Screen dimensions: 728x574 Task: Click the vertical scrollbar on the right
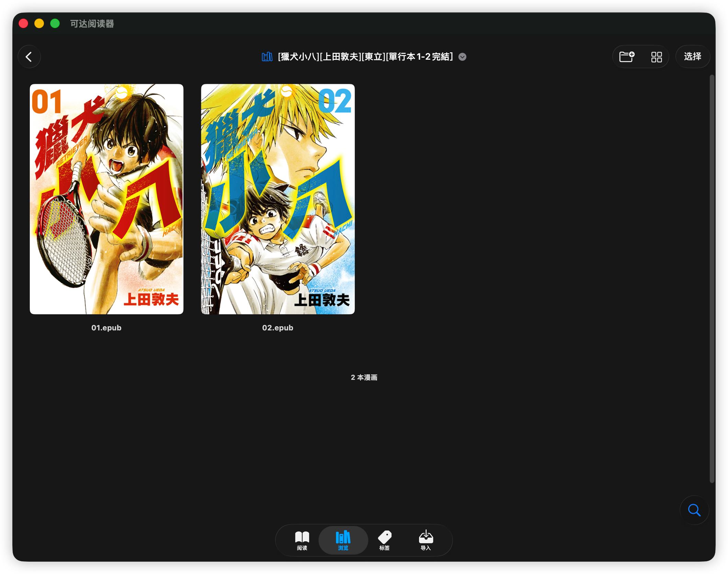point(712,278)
